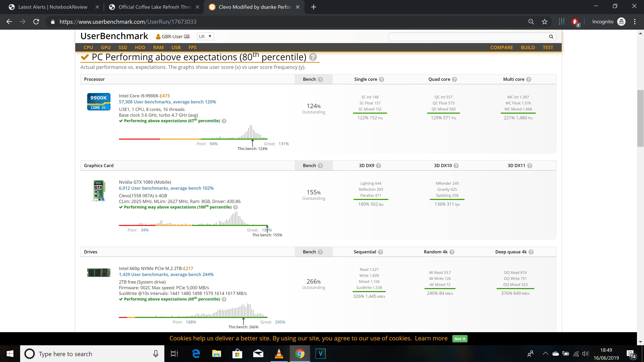
Task: Switch to Official Coffee Lake Refresh tab
Action: [154, 7]
